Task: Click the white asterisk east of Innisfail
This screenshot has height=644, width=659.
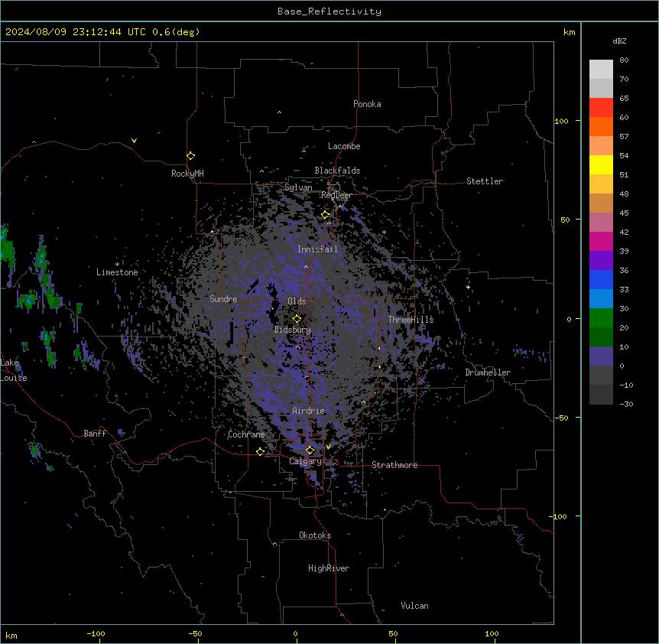Action: (x=384, y=233)
